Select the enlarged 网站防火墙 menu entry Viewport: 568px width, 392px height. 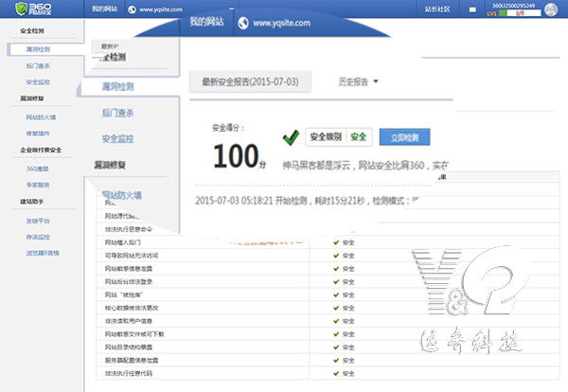tap(122, 195)
